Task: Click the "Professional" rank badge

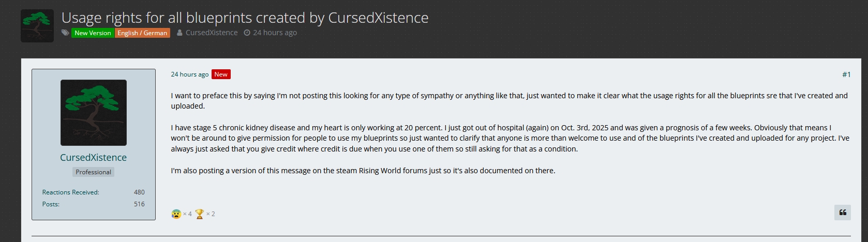Action: pos(93,172)
